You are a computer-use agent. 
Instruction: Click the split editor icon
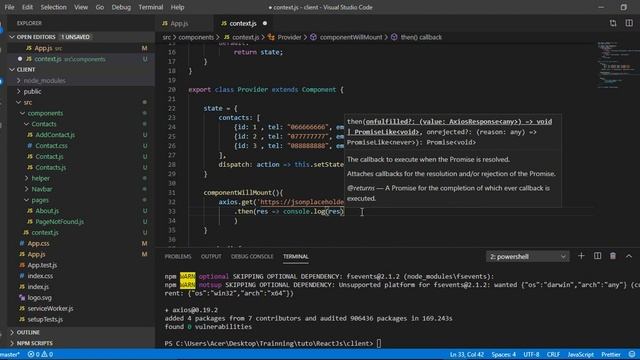pyautogui.click(x=629, y=23)
